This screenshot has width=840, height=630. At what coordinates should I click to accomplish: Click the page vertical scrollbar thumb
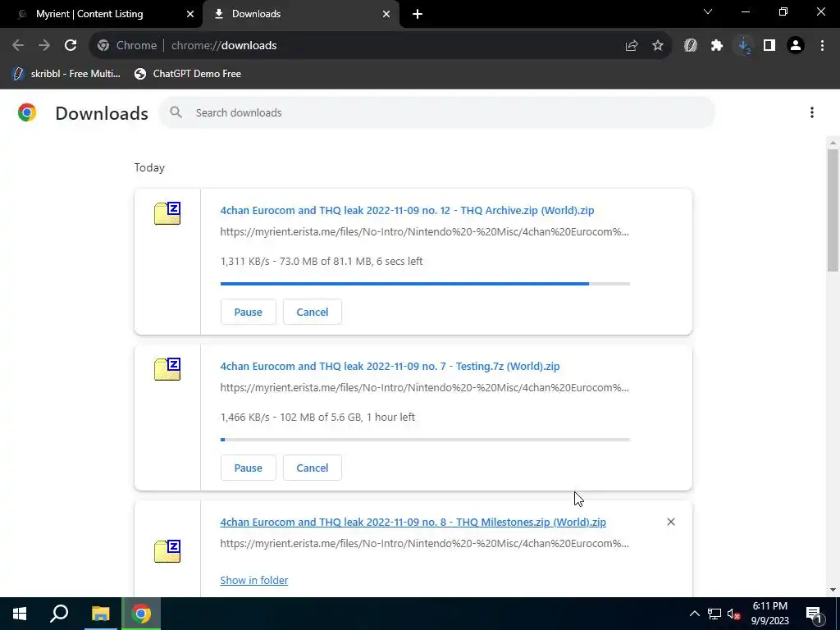[833, 209]
